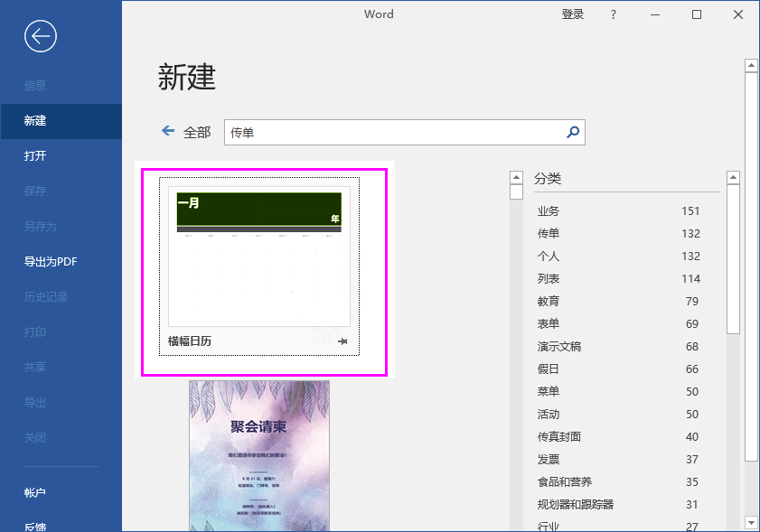Image resolution: width=760 pixels, height=532 pixels.
Task: Open 打印 from the left sidebar
Action: click(39, 331)
